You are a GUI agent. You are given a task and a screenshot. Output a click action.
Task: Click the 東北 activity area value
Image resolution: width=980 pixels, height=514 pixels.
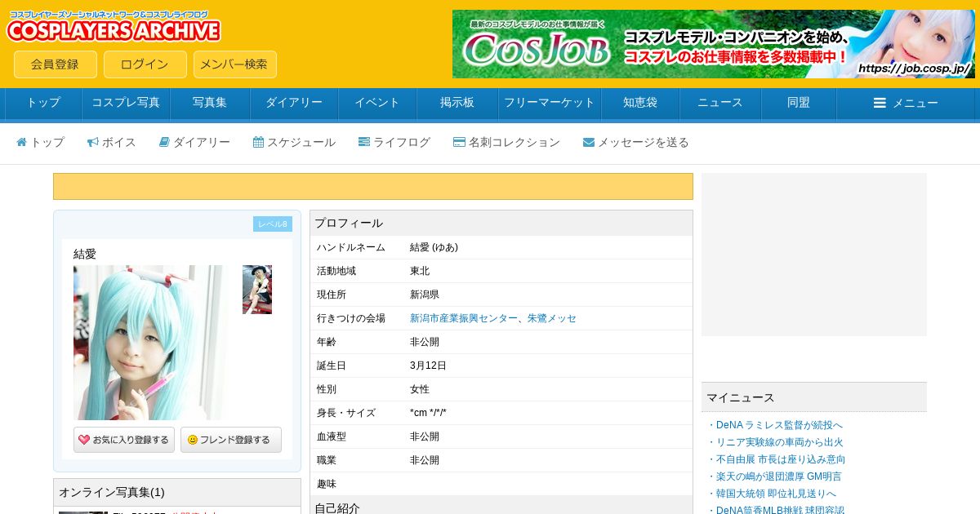tap(420, 271)
